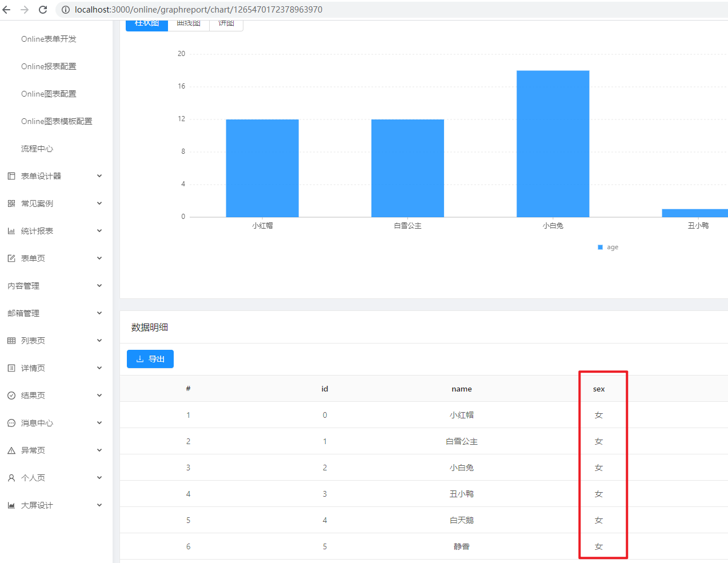Click the blue age legend color swatch
The width and height of the screenshot is (728, 563).
(x=600, y=247)
